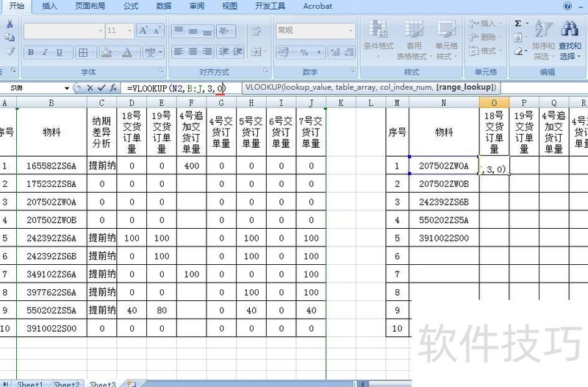Center text horizontally
Screen dimensions: 588x387
[193, 52]
